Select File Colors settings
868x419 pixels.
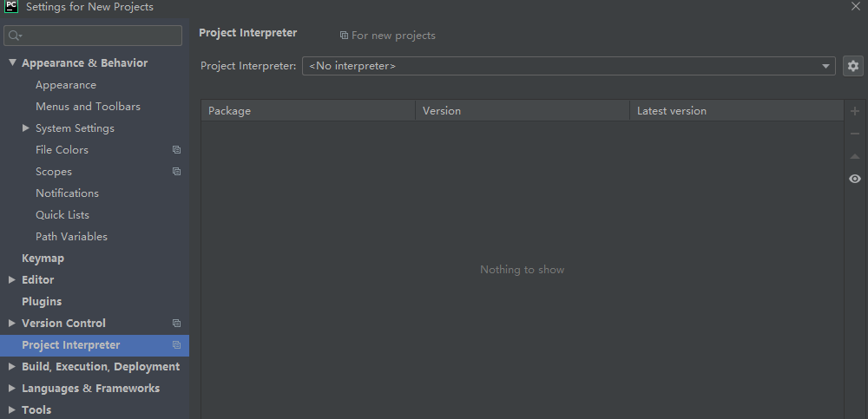[x=62, y=149]
